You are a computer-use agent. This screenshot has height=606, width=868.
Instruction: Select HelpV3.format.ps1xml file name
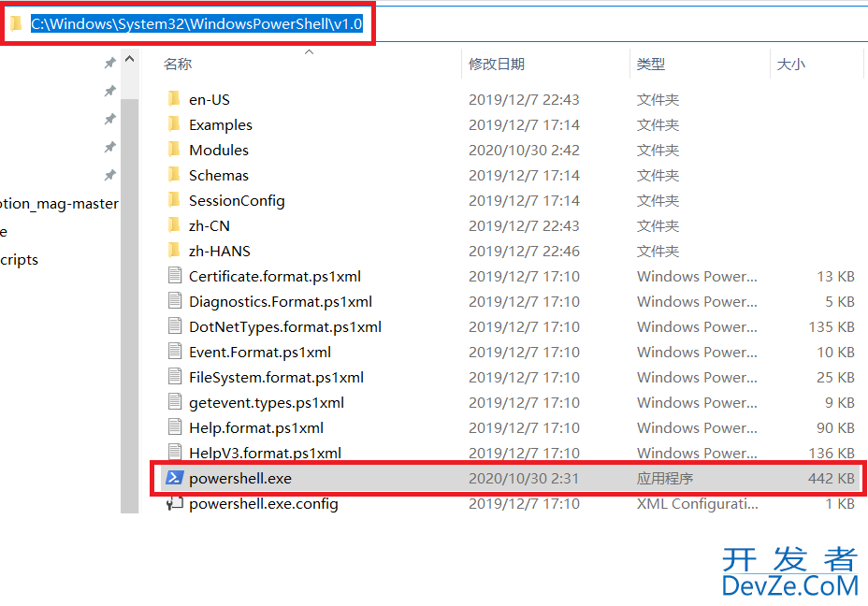(265, 454)
